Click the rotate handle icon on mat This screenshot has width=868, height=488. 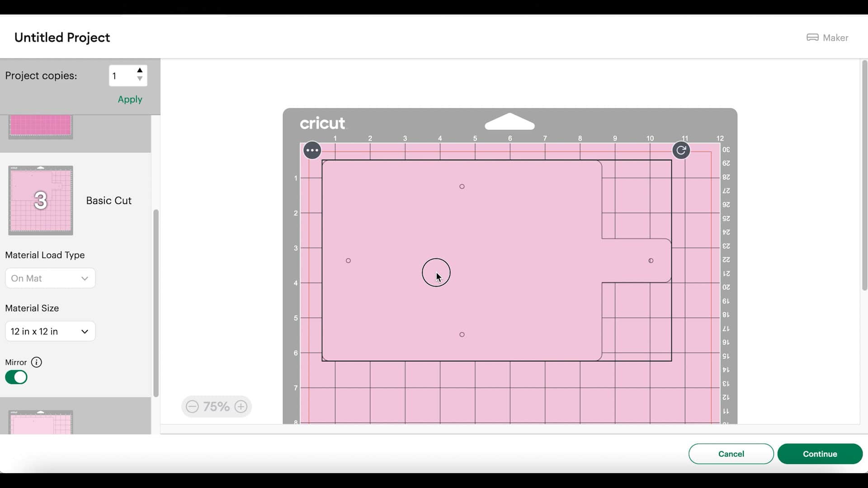click(681, 150)
